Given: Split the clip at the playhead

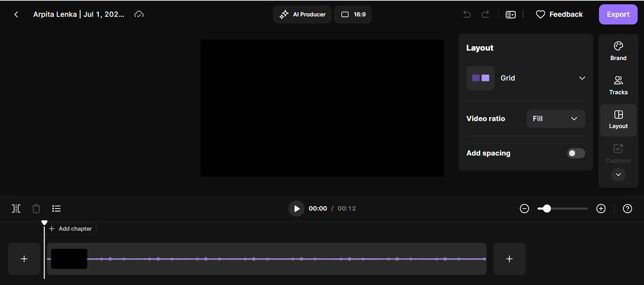Looking at the screenshot, I should click(16, 209).
